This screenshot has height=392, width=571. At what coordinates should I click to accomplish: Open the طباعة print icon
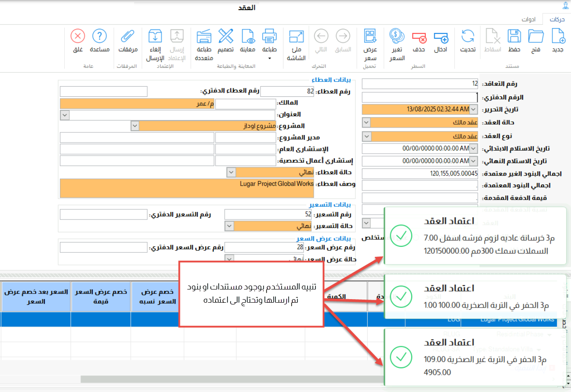[269, 36]
